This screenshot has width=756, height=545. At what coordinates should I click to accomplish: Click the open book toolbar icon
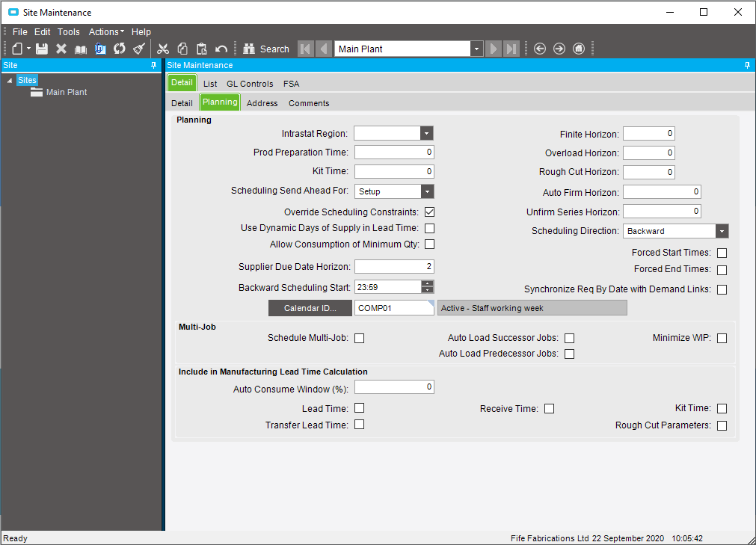[81, 49]
